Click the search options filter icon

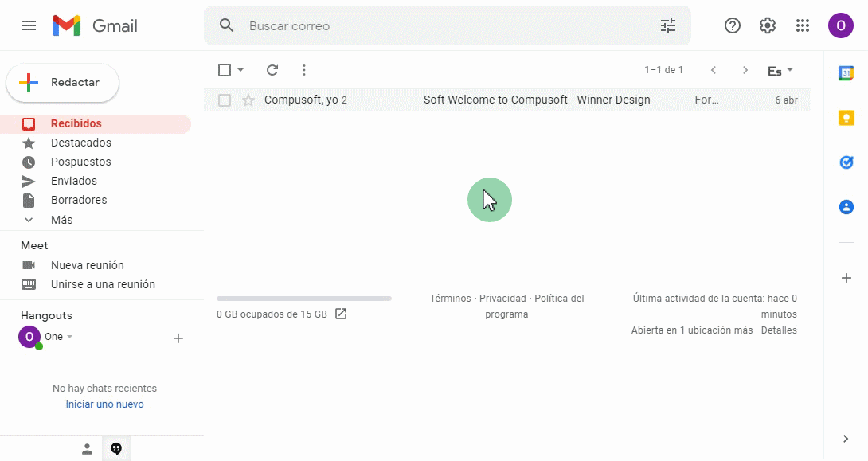[x=668, y=25]
